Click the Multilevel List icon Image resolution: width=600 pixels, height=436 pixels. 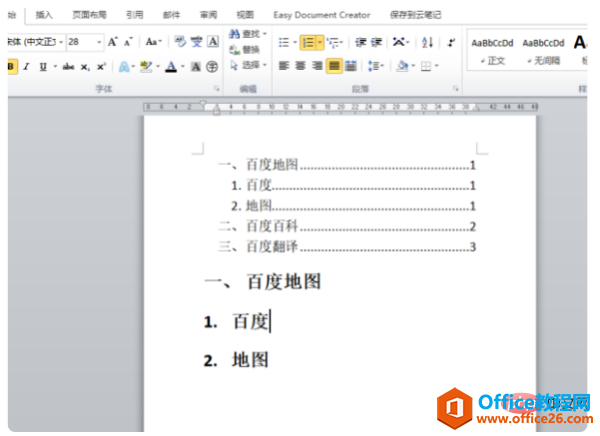[333, 42]
